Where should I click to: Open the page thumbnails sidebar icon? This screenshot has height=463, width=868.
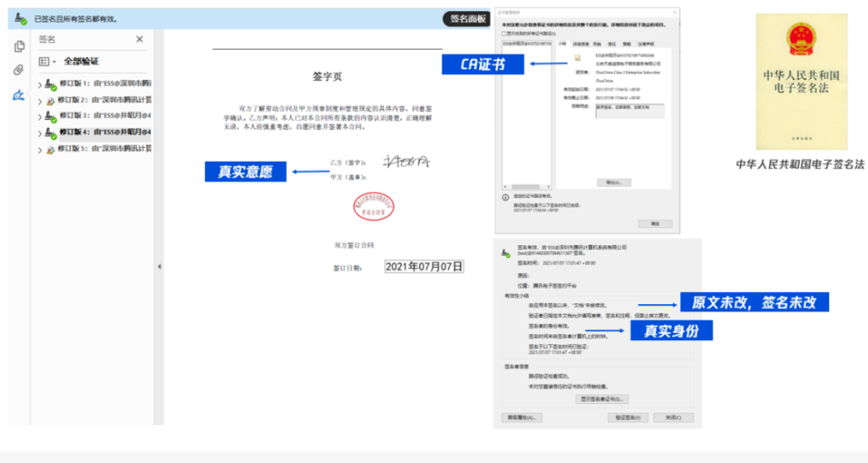pos(19,46)
